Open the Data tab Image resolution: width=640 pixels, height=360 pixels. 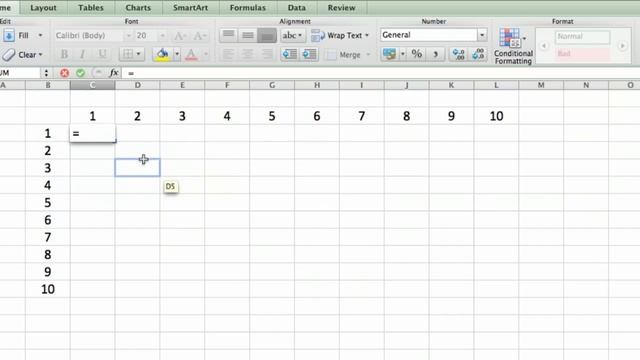pyautogui.click(x=296, y=8)
